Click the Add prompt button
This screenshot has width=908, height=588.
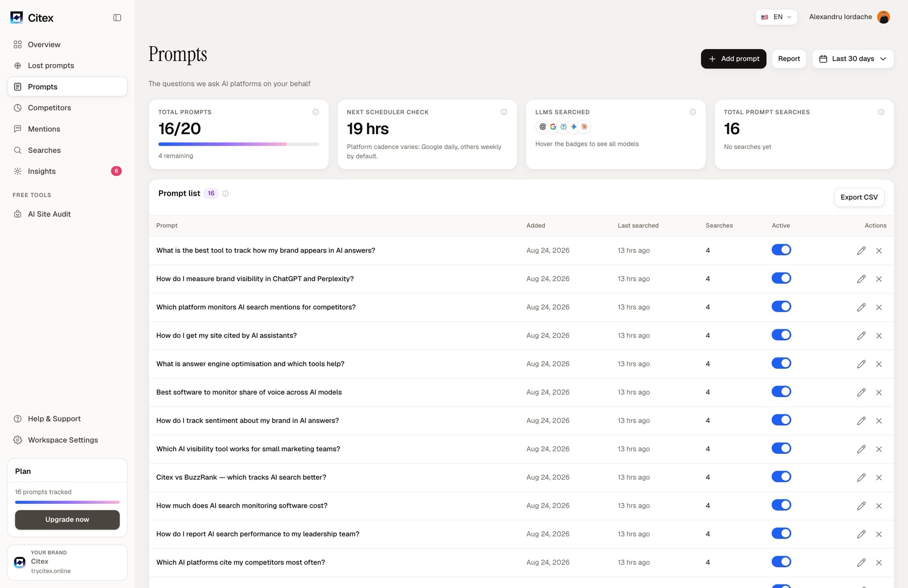tap(733, 59)
